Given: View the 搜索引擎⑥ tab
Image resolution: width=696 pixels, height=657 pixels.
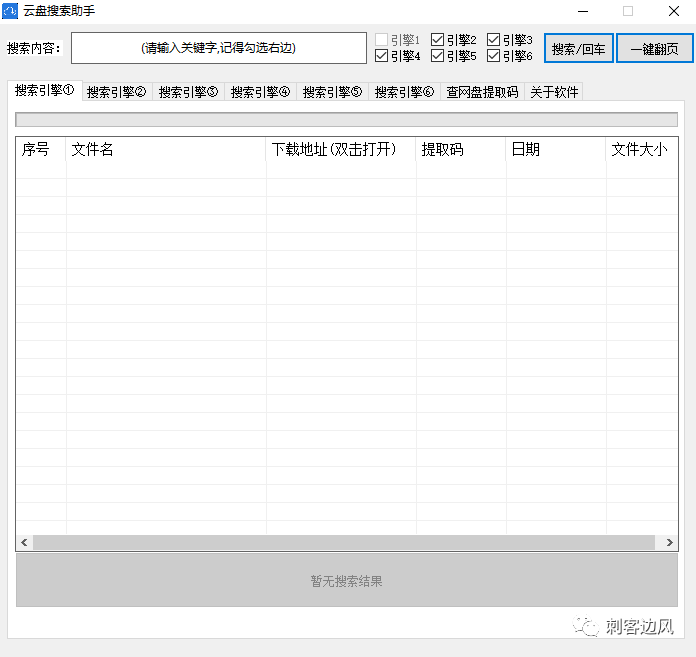Looking at the screenshot, I should [404, 92].
